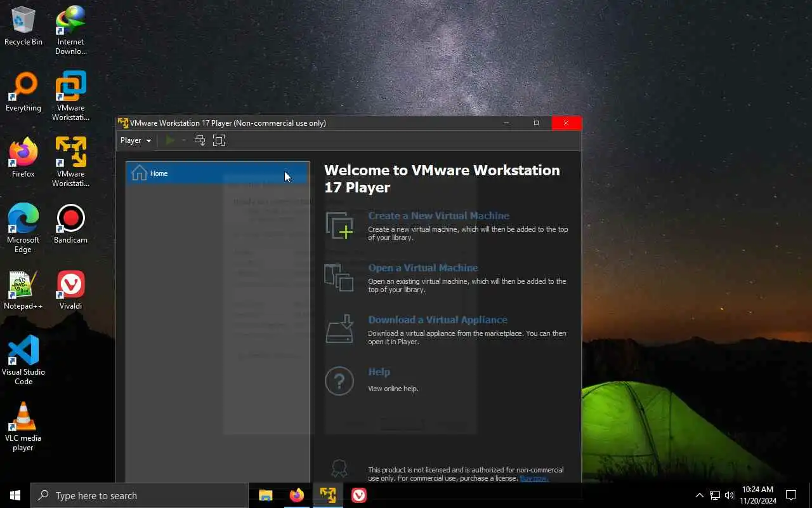The height and width of the screenshot is (508, 812).
Task: Select VLC media player desktop icon
Action: click(23, 427)
